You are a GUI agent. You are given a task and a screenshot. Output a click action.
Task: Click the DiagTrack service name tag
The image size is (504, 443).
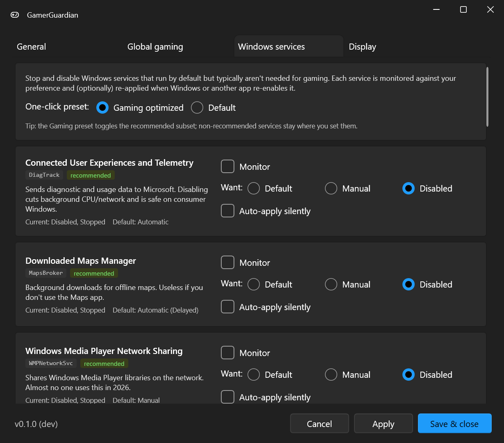44,175
